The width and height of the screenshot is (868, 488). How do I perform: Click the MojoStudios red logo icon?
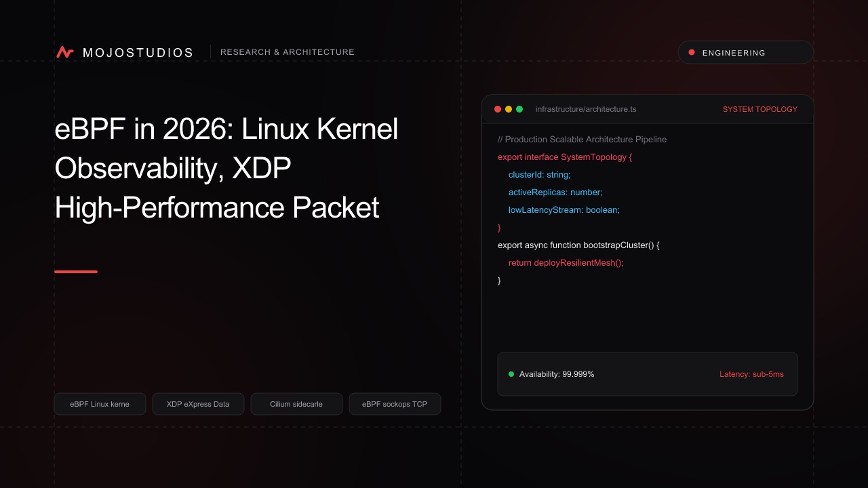tap(65, 52)
